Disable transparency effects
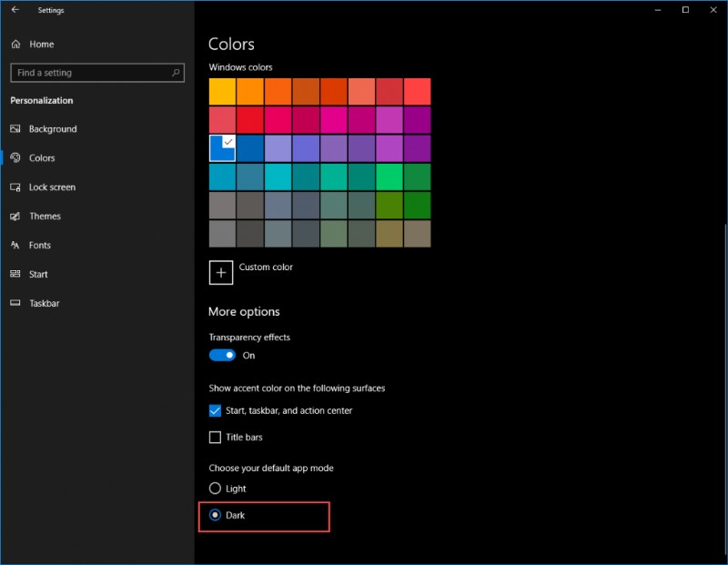Viewport: 728px width, 565px height. tap(222, 355)
